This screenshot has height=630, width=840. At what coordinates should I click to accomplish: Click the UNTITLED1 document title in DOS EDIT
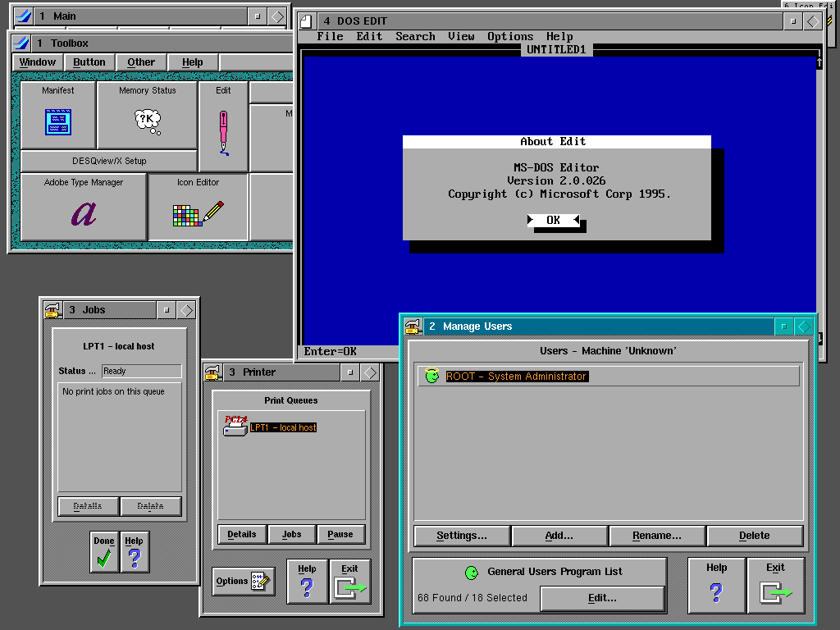tap(557, 50)
